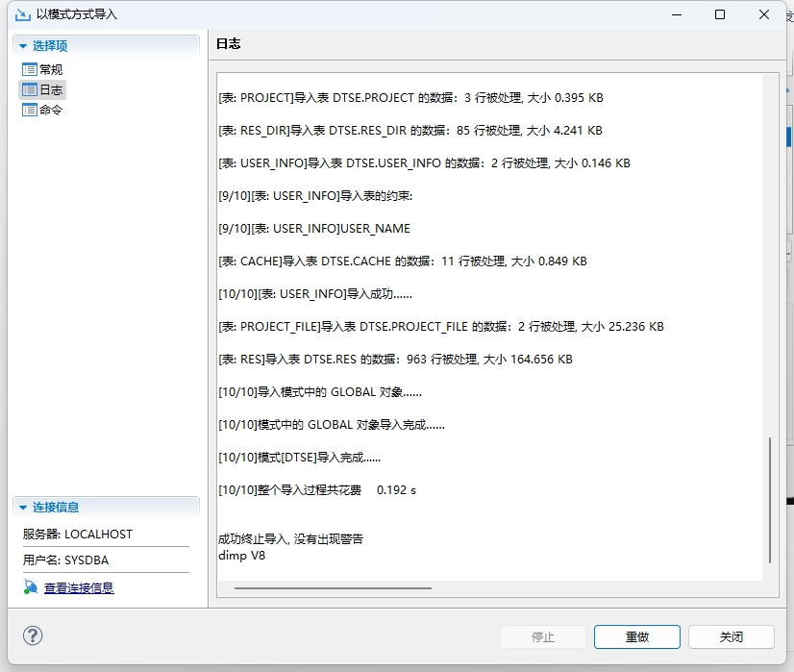Click the 以模式方式导入 window title

pos(77,14)
